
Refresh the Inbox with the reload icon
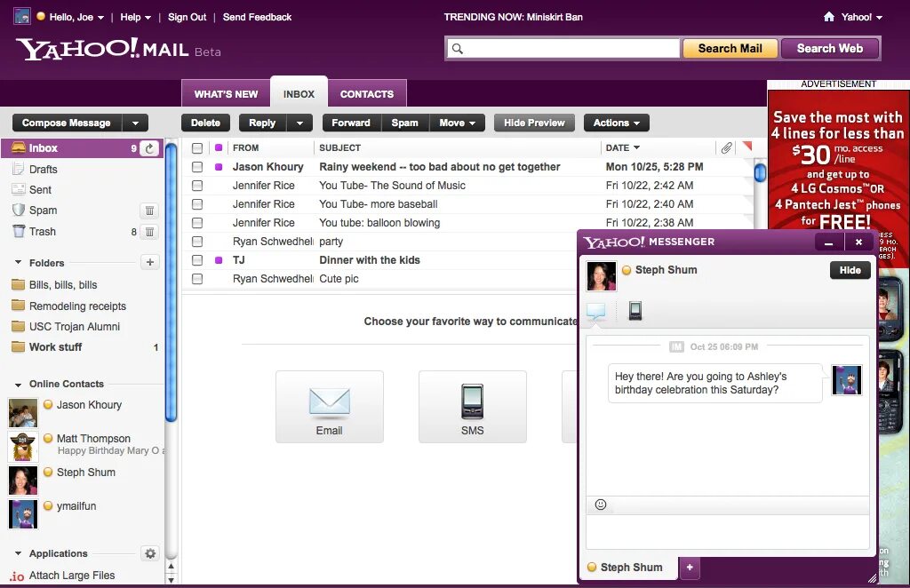tap(149, 147)
